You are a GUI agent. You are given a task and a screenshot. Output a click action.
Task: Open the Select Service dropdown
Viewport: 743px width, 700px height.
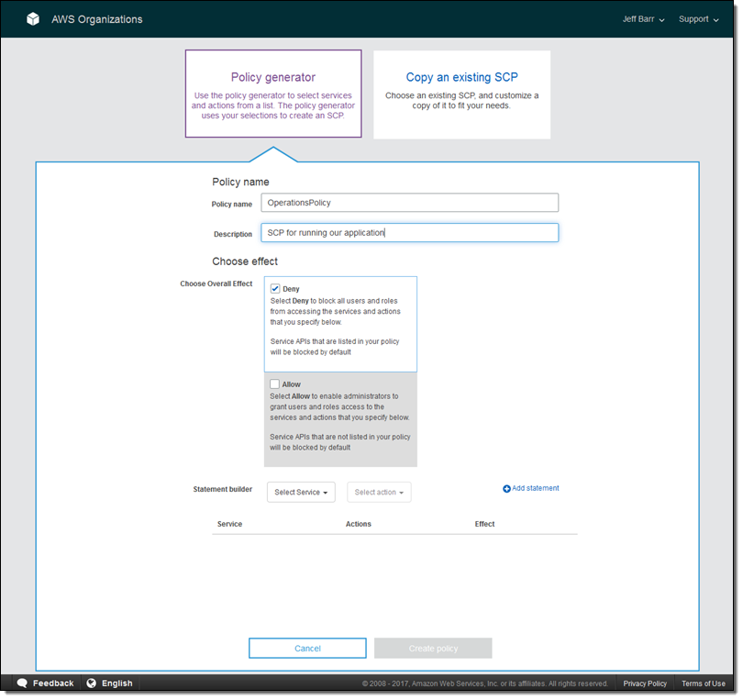(x=301, y=493)
